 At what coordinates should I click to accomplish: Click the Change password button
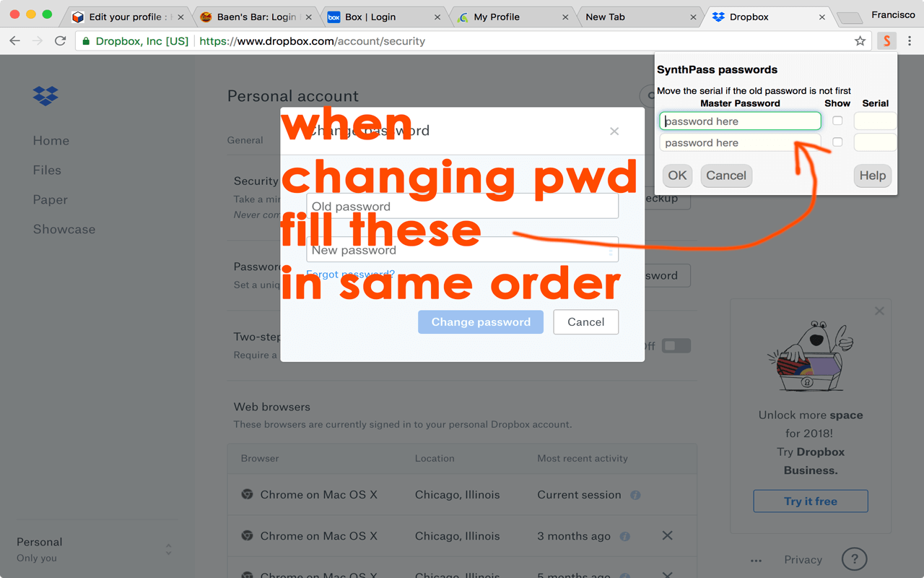point(481,322)
